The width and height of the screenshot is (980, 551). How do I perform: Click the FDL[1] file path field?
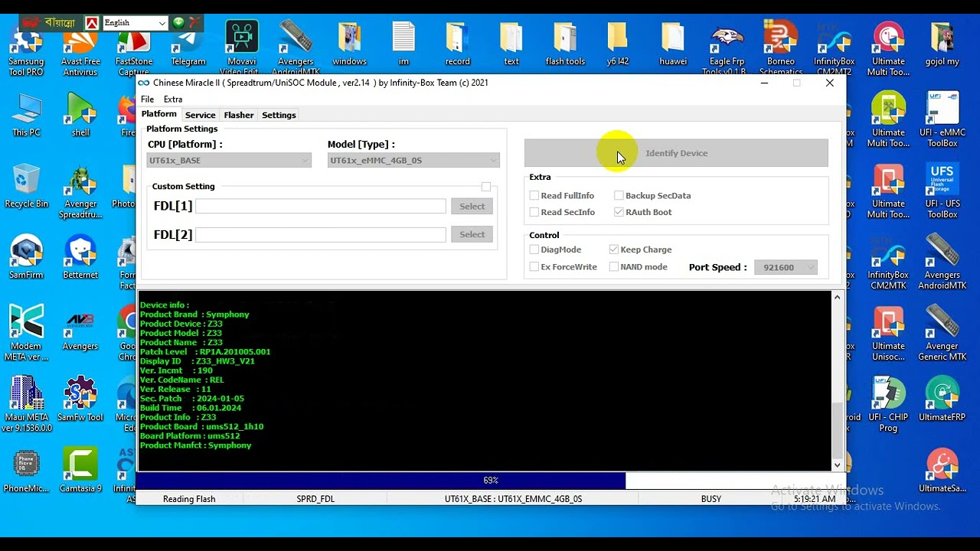(321, 207)
